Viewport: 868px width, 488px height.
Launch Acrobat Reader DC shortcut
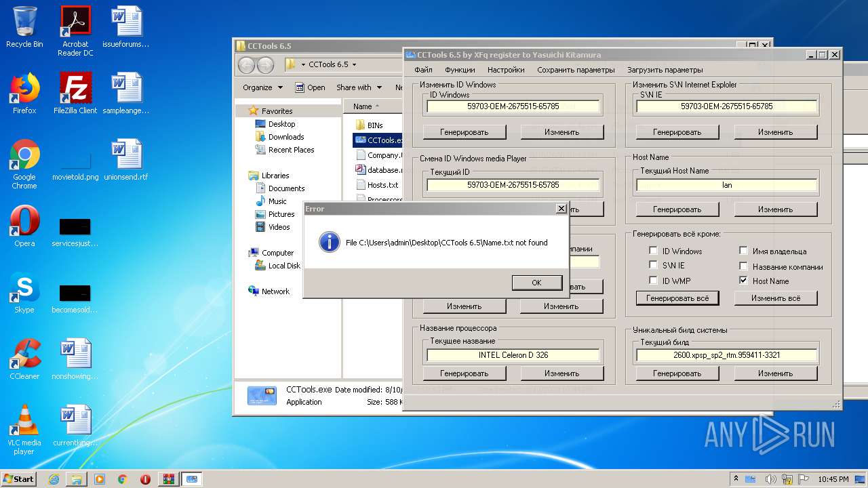(75, 31)
